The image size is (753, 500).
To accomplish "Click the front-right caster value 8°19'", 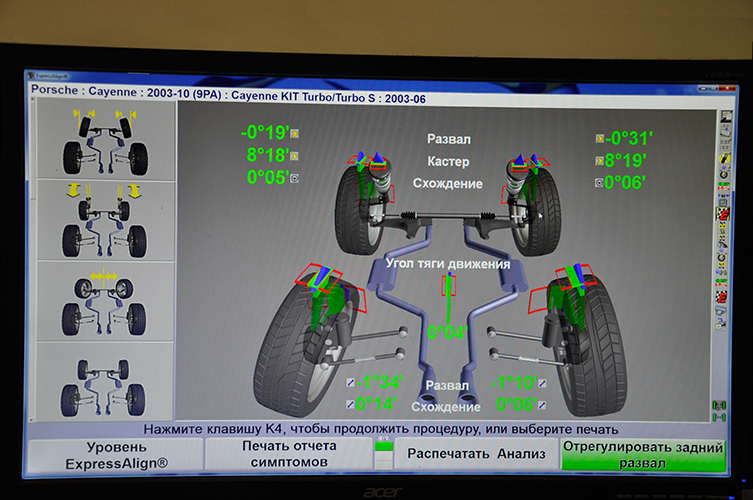I will [626, 160].
